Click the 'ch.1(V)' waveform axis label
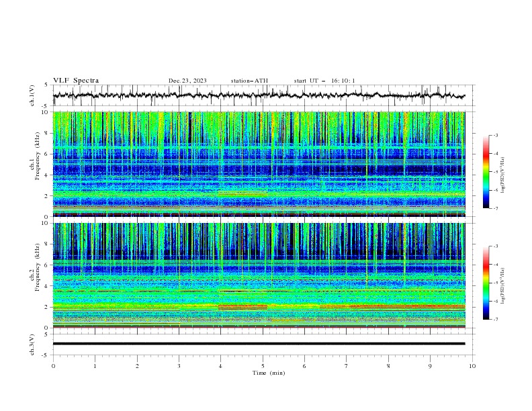 click(32, 95)
